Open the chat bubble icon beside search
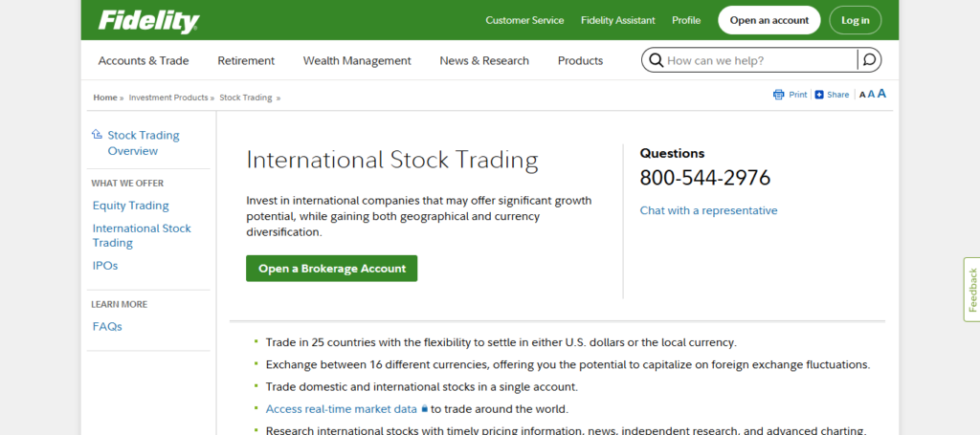The height and width of the screenshot is (435, 980). pyautogui.click(x=869, y=60)
